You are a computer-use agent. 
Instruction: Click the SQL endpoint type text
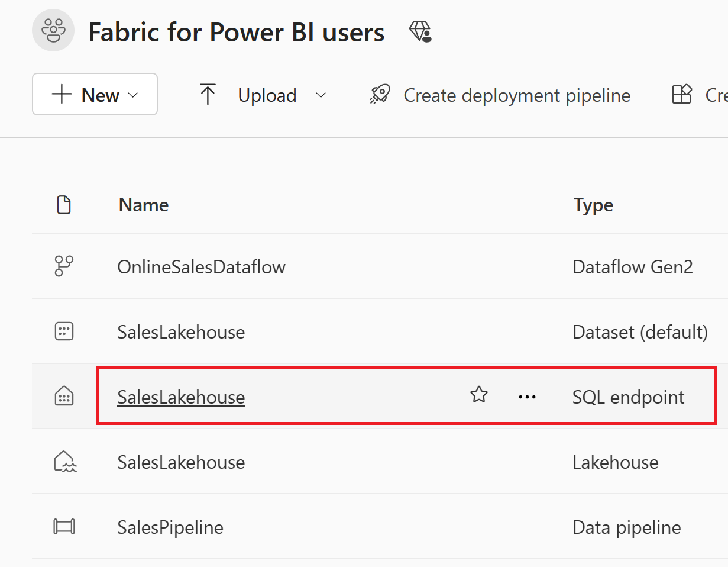pyautogui.click(x=629, y=397)
